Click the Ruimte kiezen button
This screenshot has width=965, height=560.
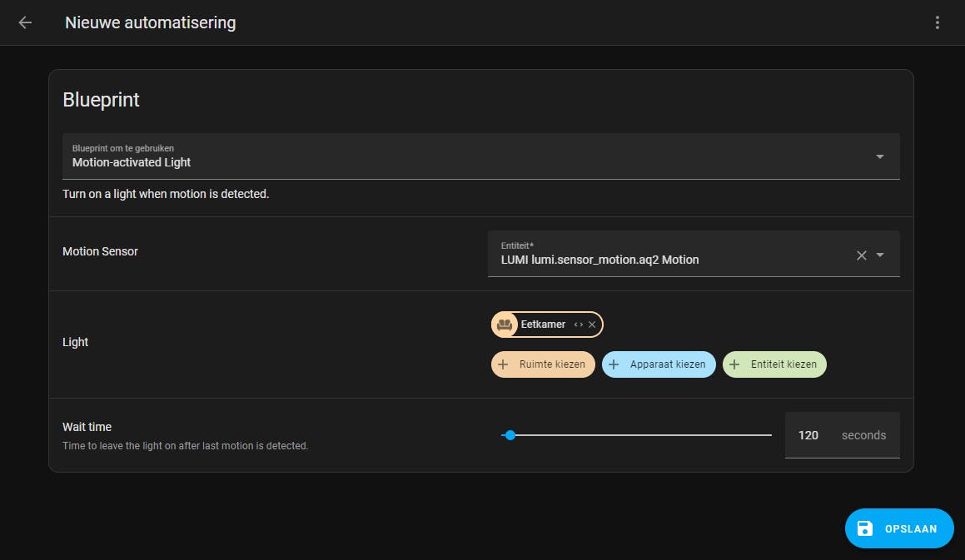coord(543,364)
